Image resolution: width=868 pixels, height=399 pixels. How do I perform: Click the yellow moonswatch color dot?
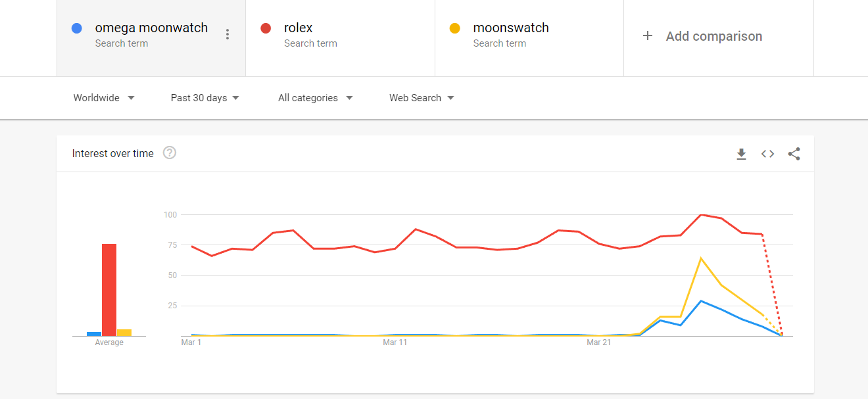[x=454, y=28]
